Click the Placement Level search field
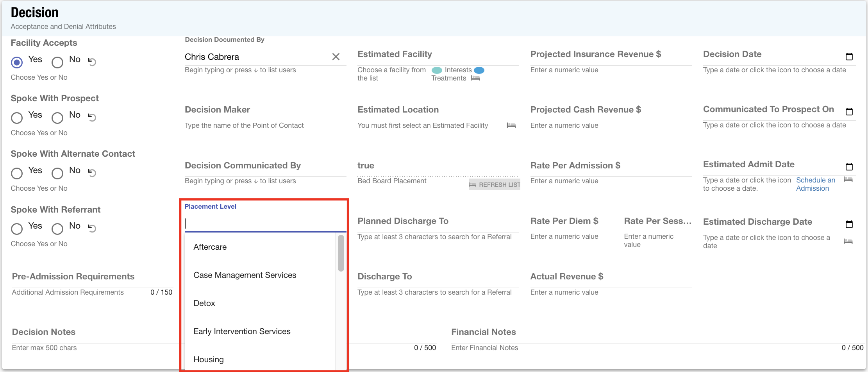868x372 pixels. coord(265,224)
